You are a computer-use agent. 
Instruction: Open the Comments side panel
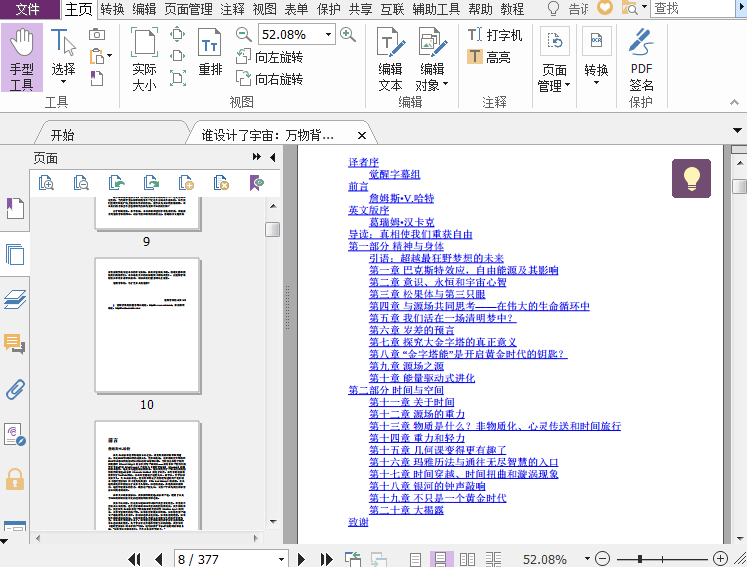(15, 344)
